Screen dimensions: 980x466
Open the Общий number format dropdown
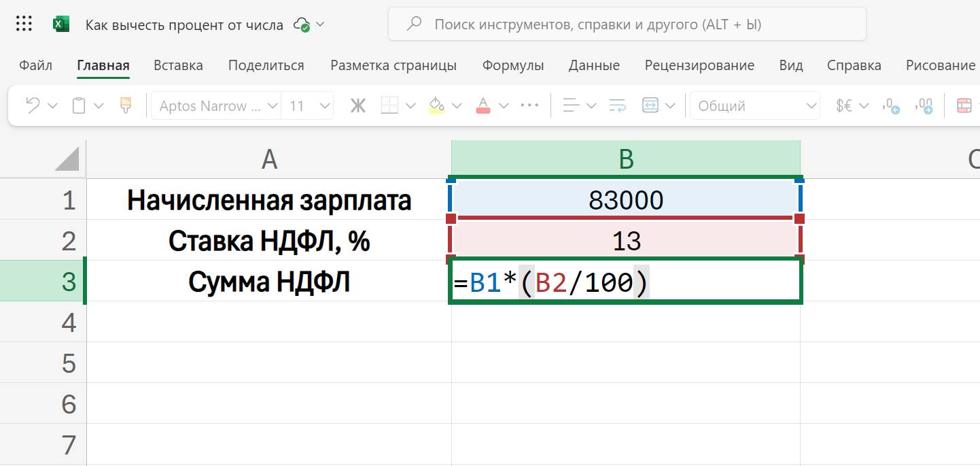pos(754,105)
